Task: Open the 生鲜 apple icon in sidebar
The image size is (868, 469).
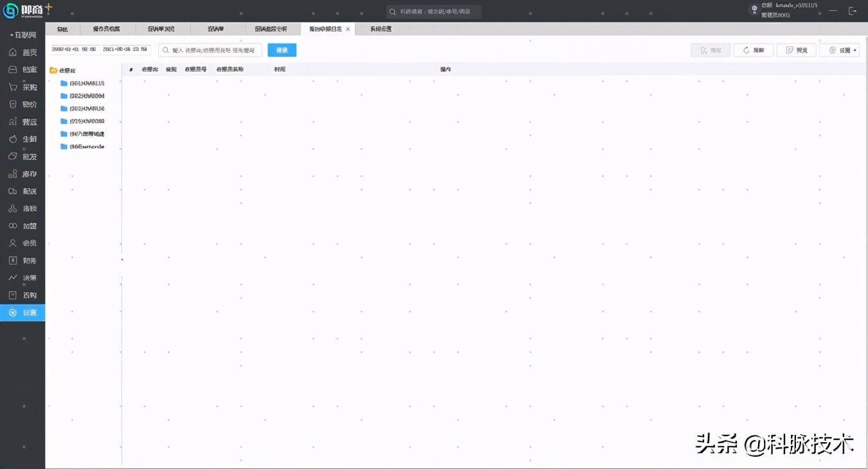Action: 12,139
